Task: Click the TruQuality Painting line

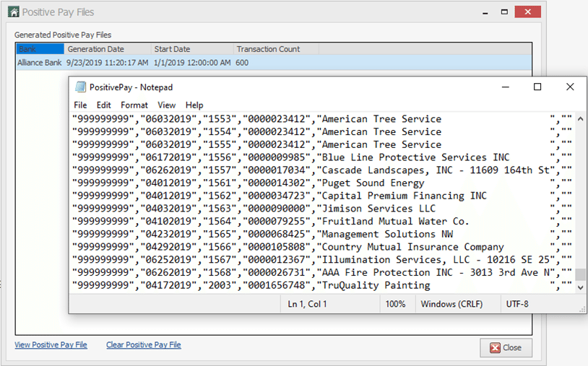Action: 322,285
